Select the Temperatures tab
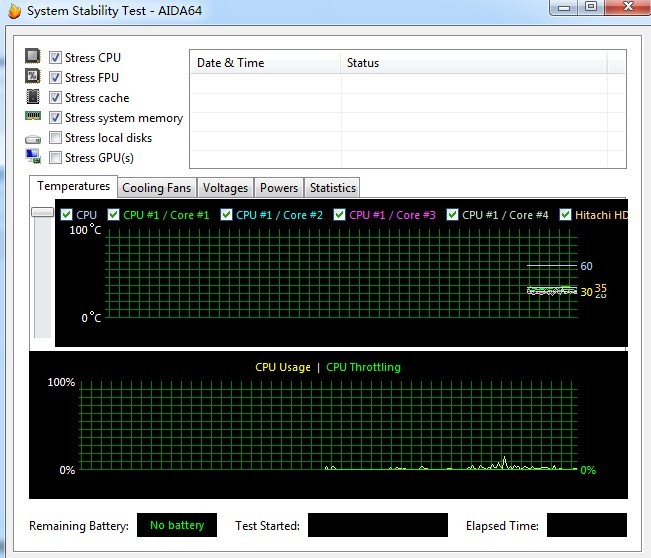This screenshot has width=651, height=558. 73,186
